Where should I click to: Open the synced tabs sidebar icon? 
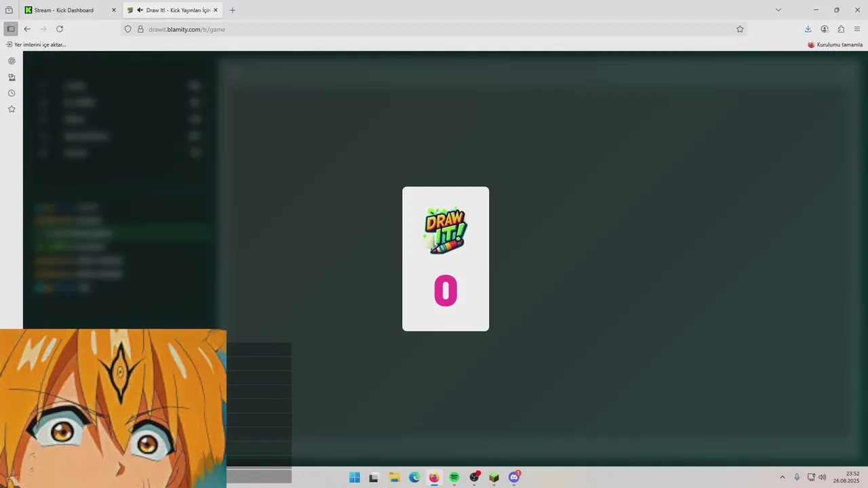click(12, 77)
